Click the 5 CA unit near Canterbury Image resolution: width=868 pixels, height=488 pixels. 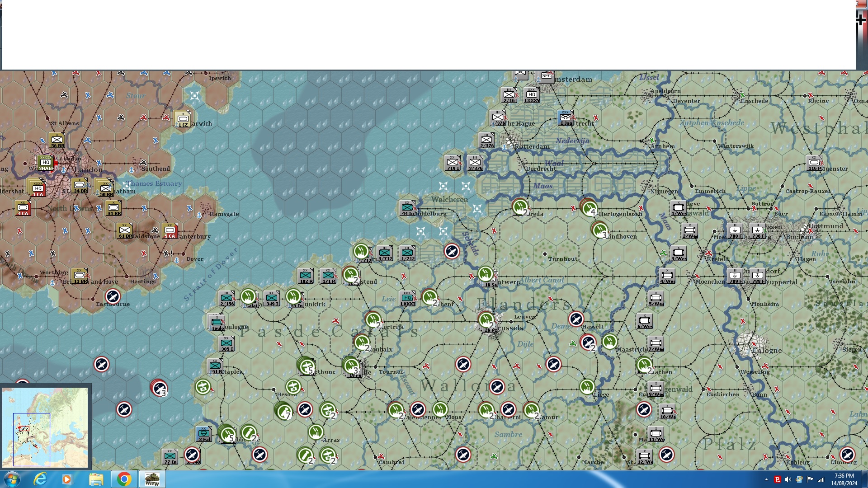[x=170, y=230]
